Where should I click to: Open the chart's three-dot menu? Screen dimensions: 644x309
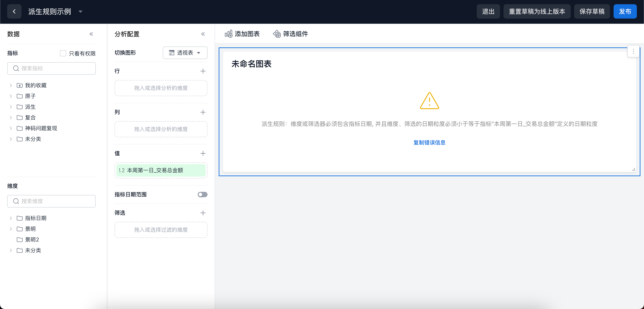point(633,51)
